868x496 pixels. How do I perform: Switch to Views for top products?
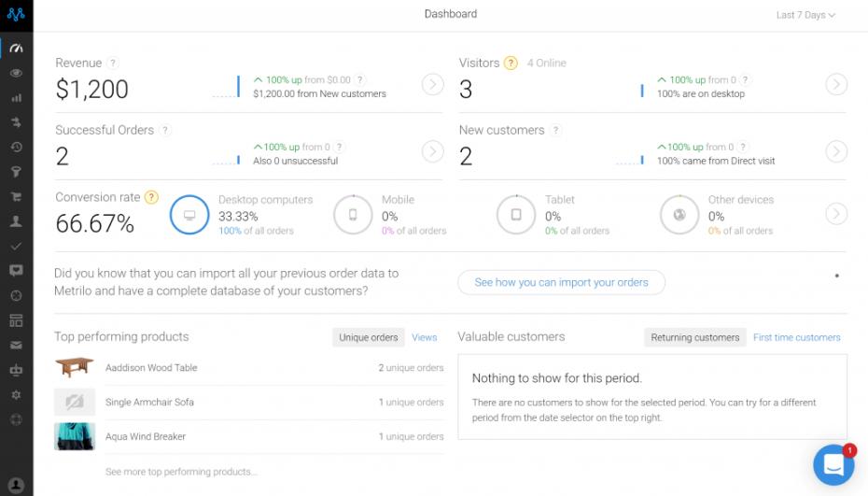point(424,337)
